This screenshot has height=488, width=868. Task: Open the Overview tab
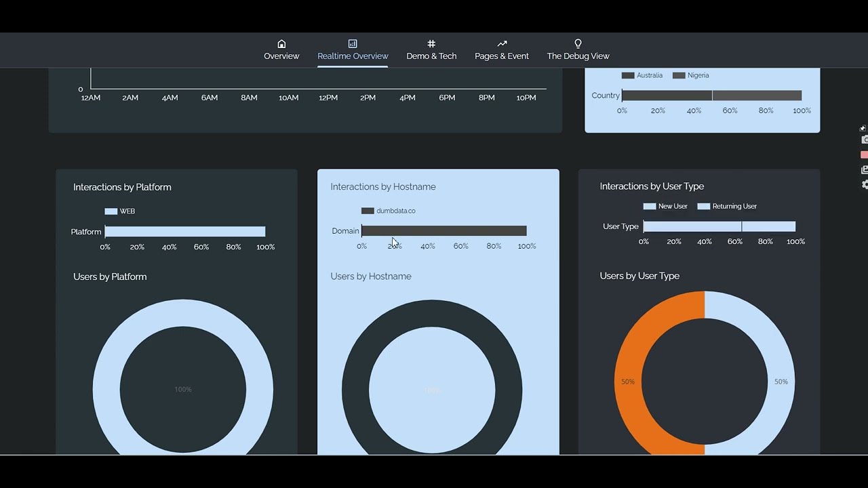281,50
